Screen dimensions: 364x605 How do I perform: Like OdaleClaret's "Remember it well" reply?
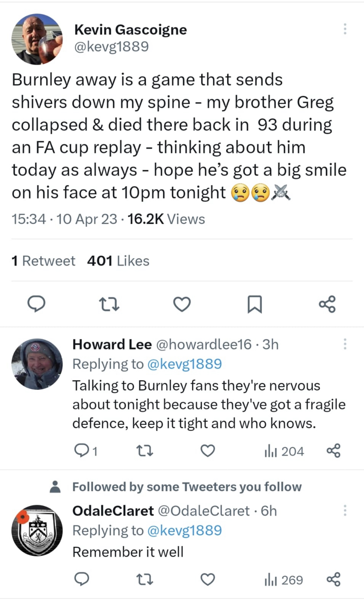point(208,579)
